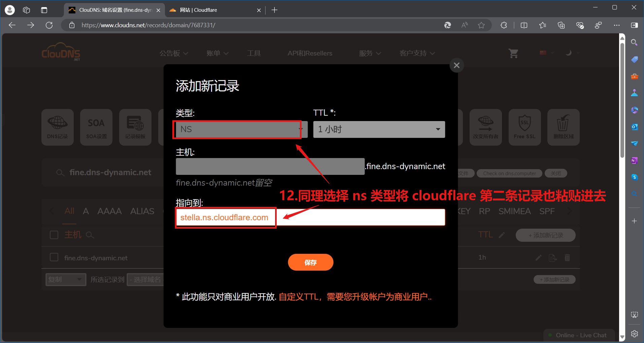Add page to favorites star icon

coord(481,25)
